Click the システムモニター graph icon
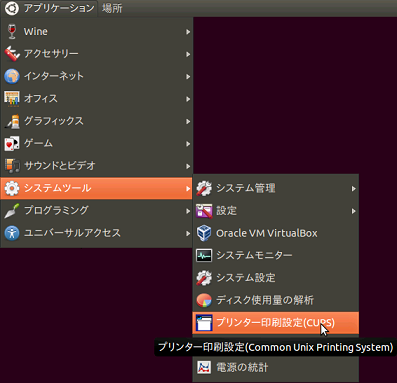The width and height of the screenshot is (397, 383). [x=204, y=255]
